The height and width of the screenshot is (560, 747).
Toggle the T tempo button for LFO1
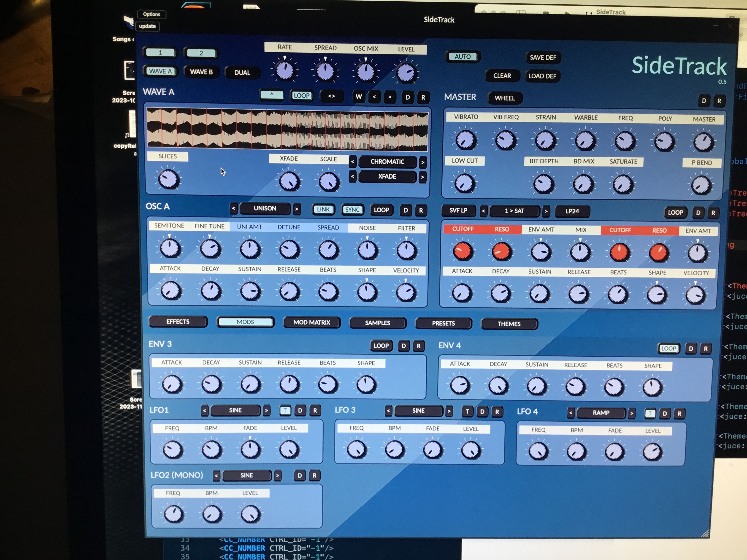[x=285, y=410]
